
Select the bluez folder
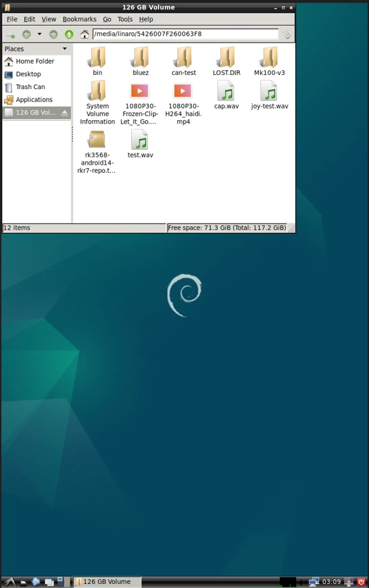(x=141, y=61)
